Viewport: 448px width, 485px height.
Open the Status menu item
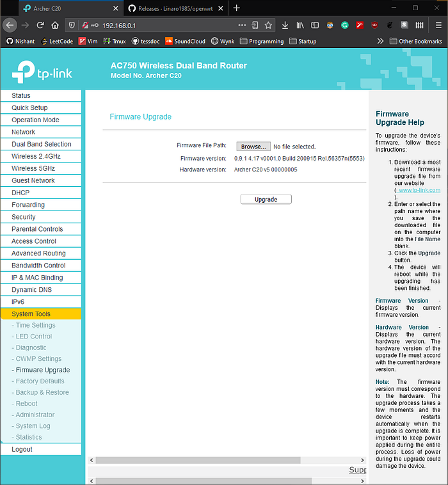pos(41,95)
